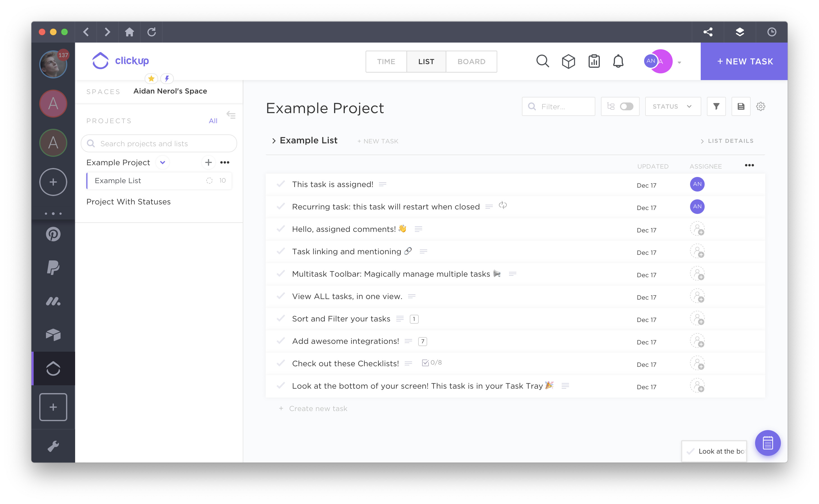Expand Project With Statuses in sidebar
The width and height of the screenshot is (819, 504).
128,201
